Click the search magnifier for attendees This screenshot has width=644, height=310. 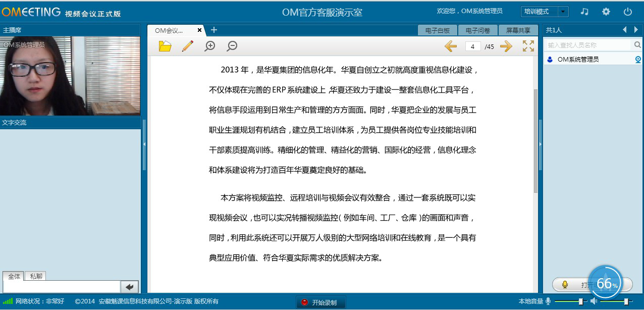(x=637, y=45)
